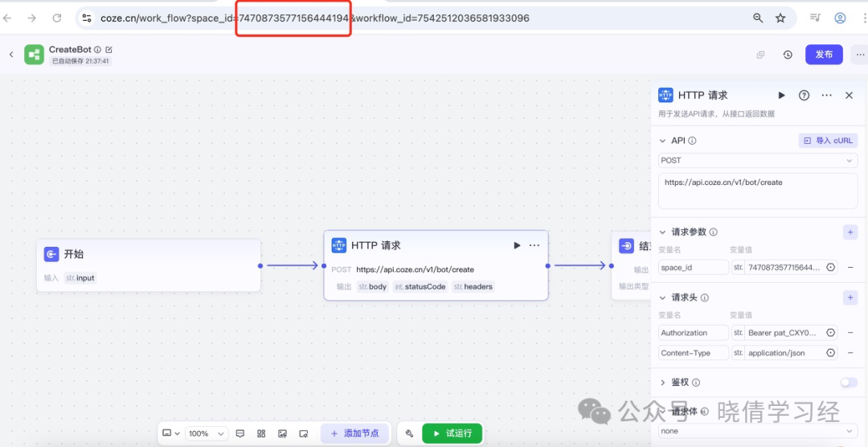Close the HTTP 请求 settings panel
This screenshot has height=447, width=868.
850,96
